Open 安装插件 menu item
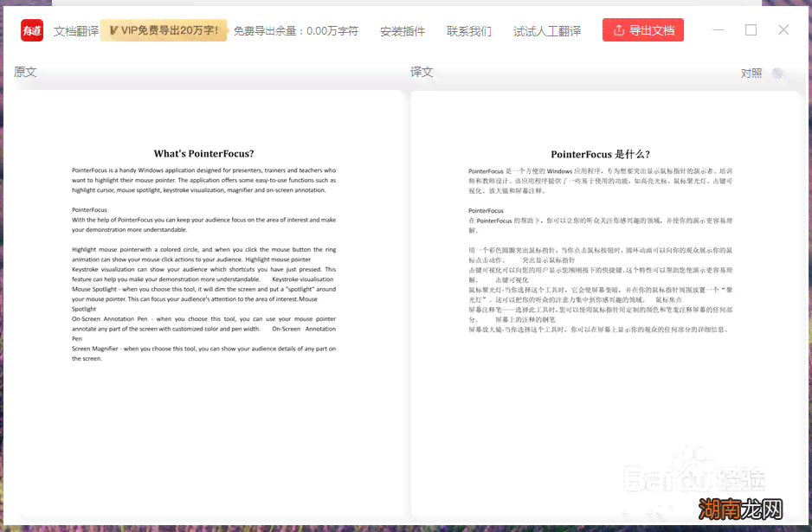Viewport: 812px width, 532px height. click(x=403, y=31)
